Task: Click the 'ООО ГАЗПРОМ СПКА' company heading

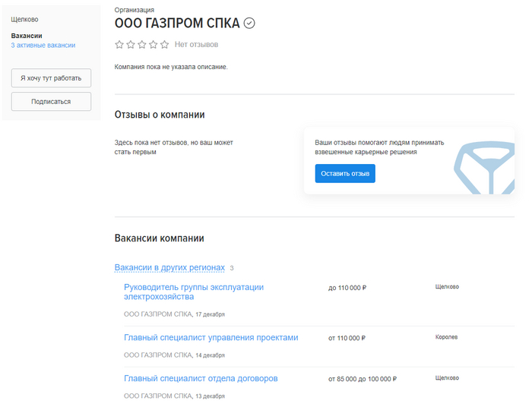Action: [x=176, y=24]
